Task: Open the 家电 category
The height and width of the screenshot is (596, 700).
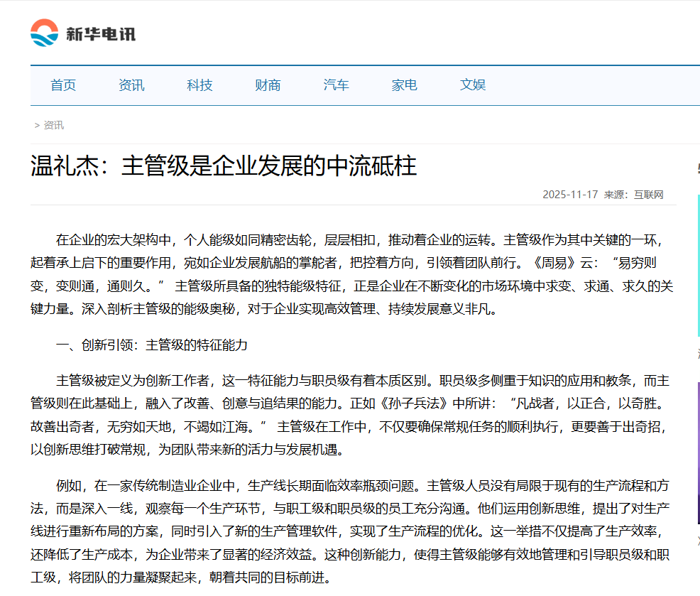Action: pyautogui.click(x=403, y=85)
